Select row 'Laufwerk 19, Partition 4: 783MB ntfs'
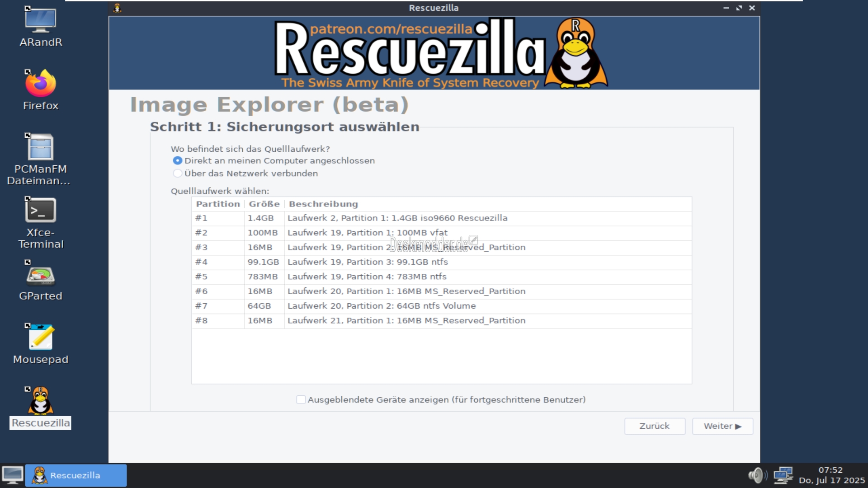Screen dimensions: 868x488 442,277
